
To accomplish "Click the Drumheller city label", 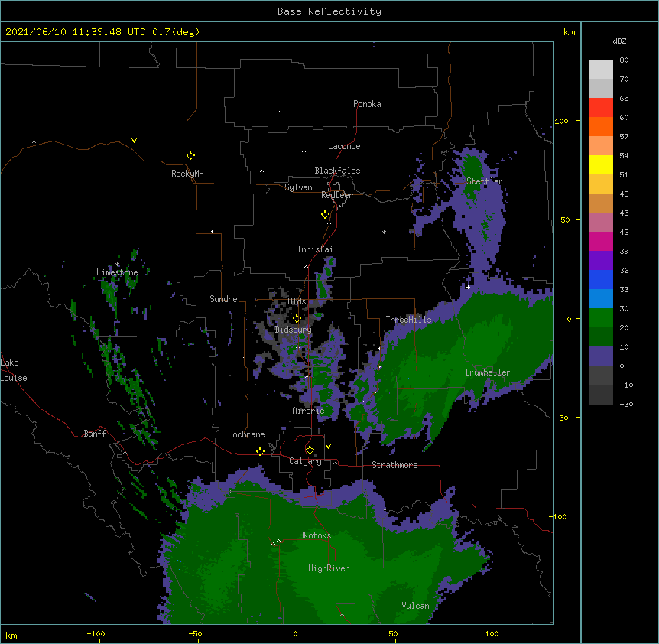I will (488, 372).
